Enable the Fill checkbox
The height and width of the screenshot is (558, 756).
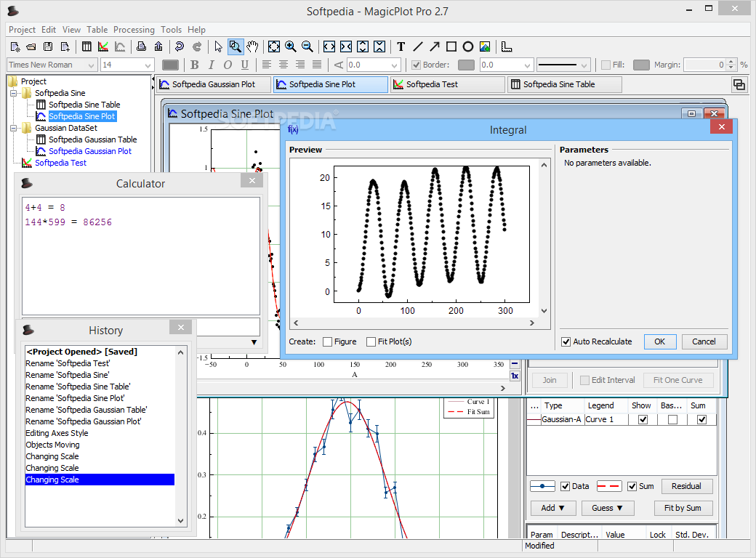[606, 65]
